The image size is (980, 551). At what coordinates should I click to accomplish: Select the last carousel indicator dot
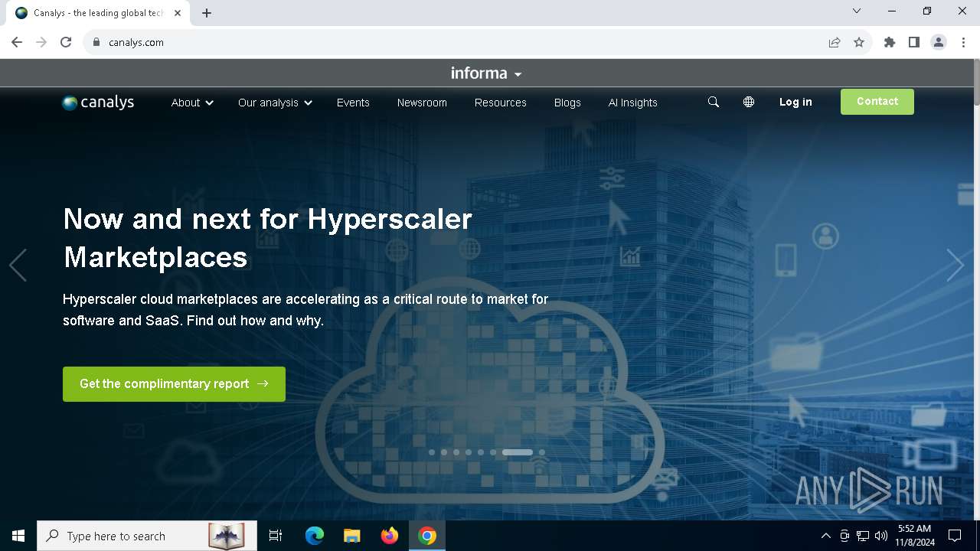pyautogui.click(x=542, y=452)
